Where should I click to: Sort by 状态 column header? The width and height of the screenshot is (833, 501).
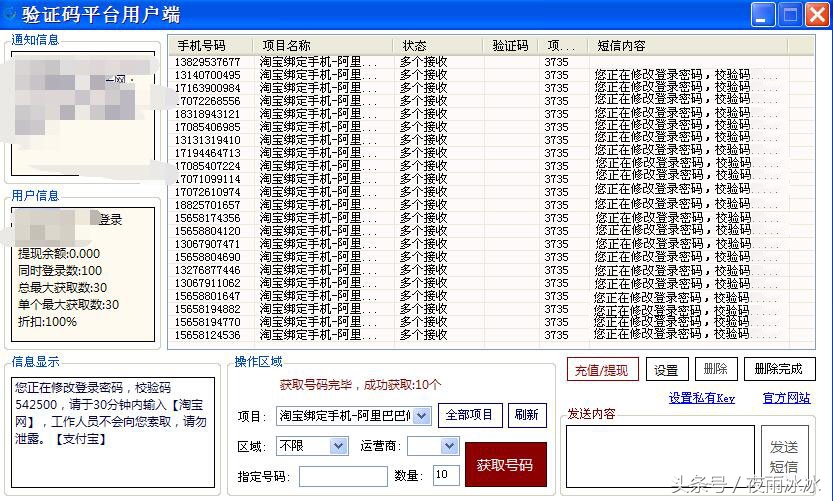[x=438, y=46]
